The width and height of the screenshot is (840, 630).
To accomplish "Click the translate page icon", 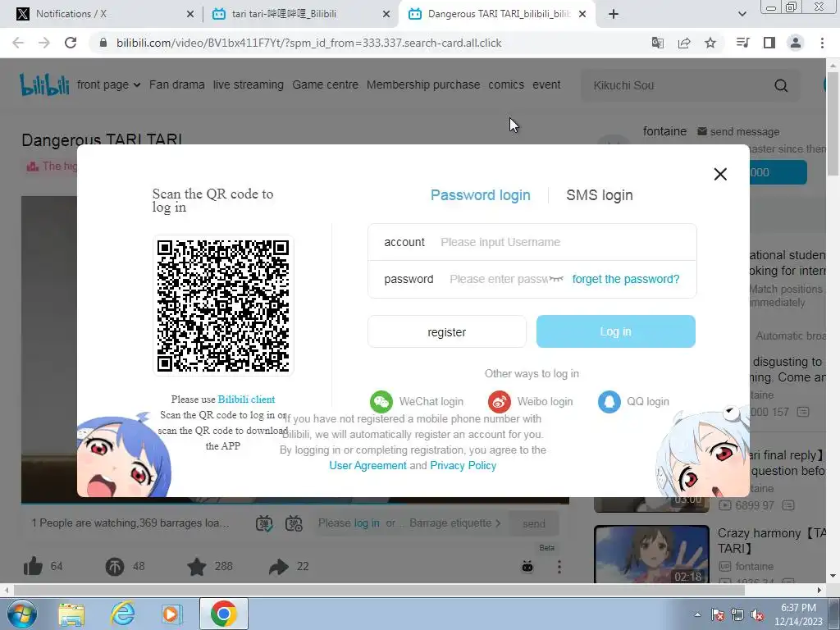I will pos(657,43).
